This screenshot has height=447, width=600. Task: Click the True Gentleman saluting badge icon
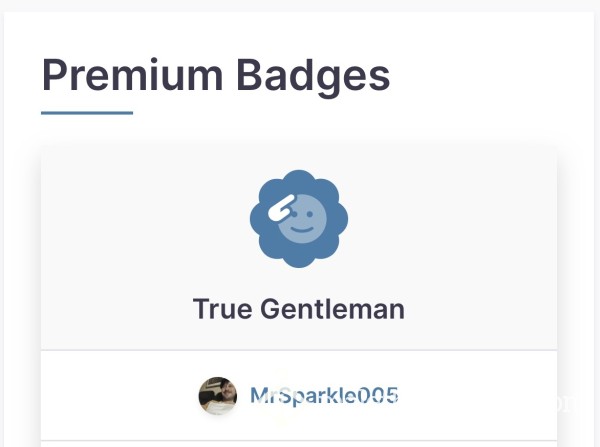[299, 219]
